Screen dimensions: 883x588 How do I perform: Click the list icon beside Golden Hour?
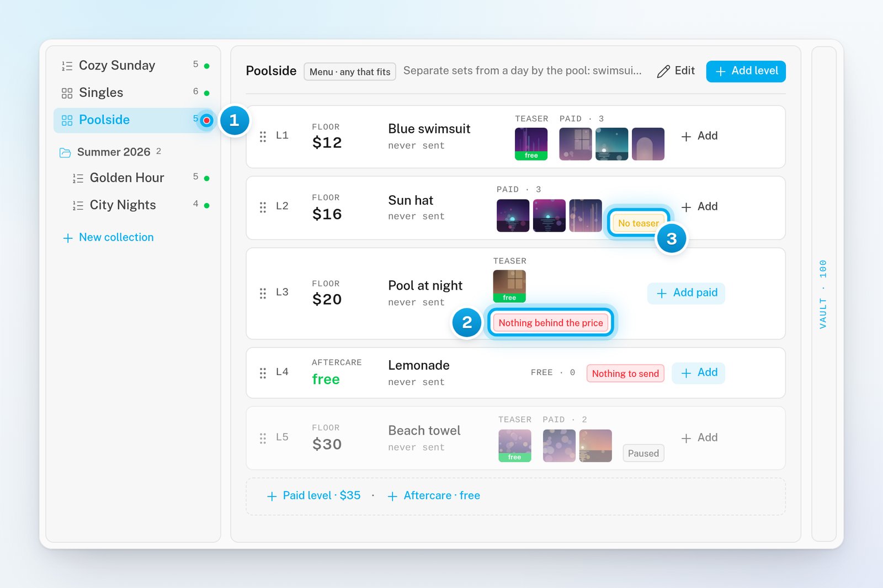pyautogui.click(x=78, y=178)
